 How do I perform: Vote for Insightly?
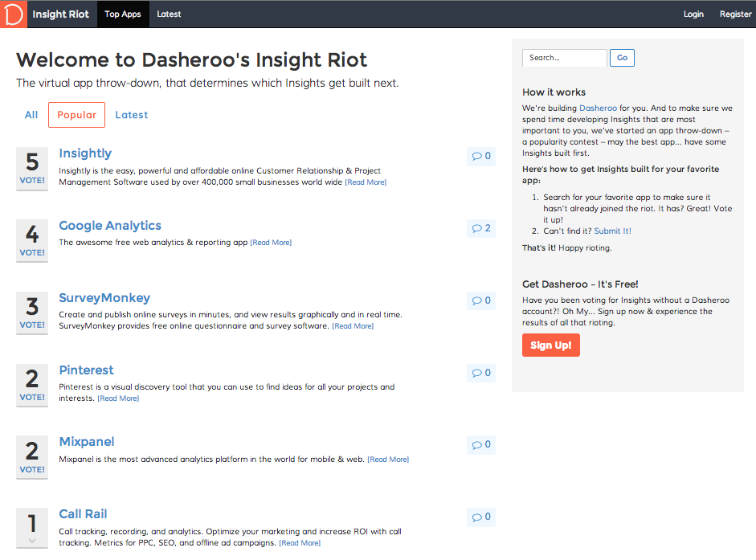pyautogui.click(x=32, y=181)
